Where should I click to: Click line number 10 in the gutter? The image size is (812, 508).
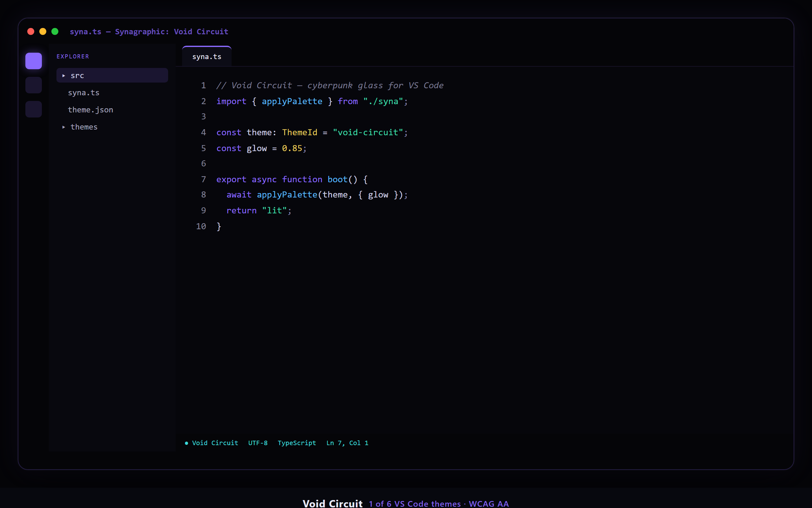click(x=201, y=226)
